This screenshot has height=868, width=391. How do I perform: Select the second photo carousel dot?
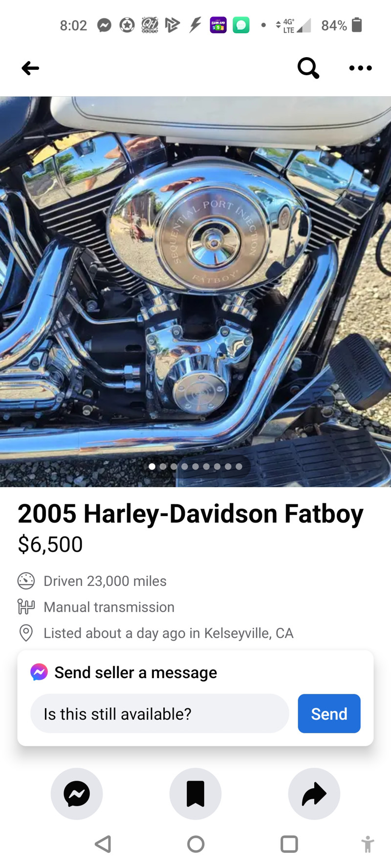pyautogui.click(x=163, y=467)
